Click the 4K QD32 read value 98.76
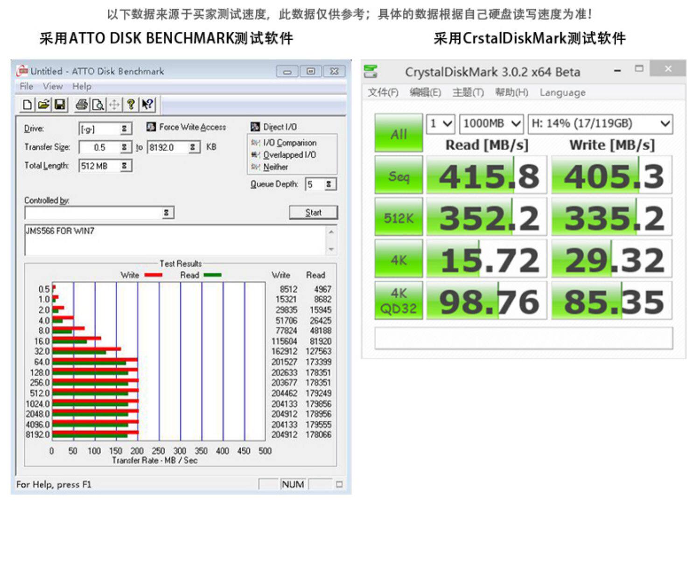Image resolution: width=700 pixels, height=588 pixels. [486, 301]
